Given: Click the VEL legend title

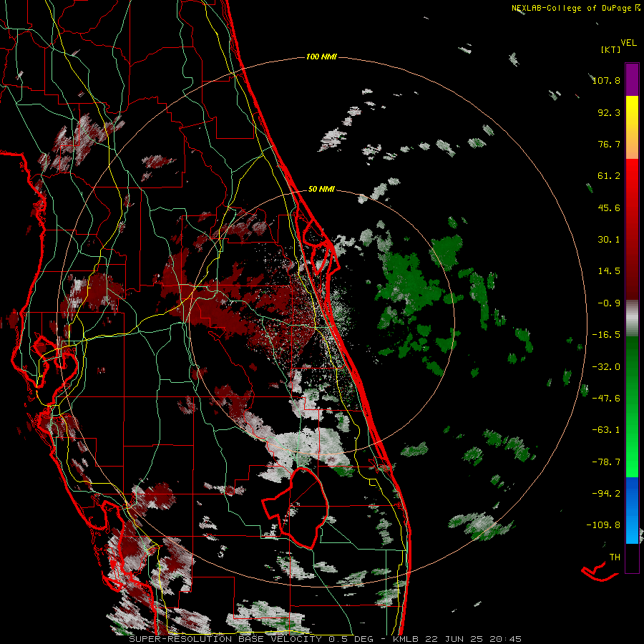Looking at the screenshot, I should 628,43.
